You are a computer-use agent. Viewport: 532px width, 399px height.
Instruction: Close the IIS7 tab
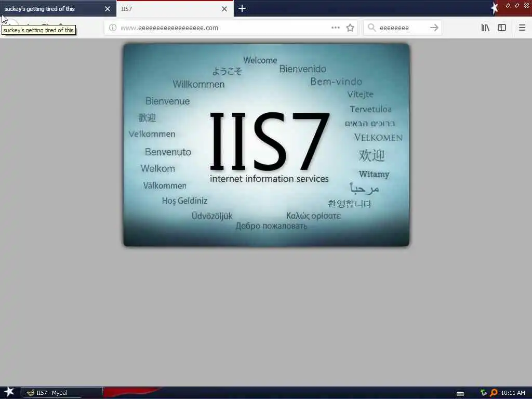(x=224, y=9)
